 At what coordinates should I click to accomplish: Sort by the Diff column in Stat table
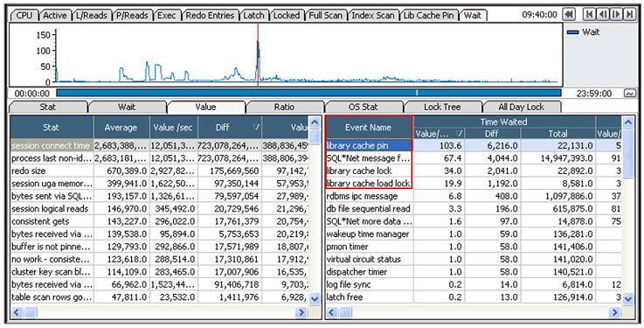coord(229,128)
